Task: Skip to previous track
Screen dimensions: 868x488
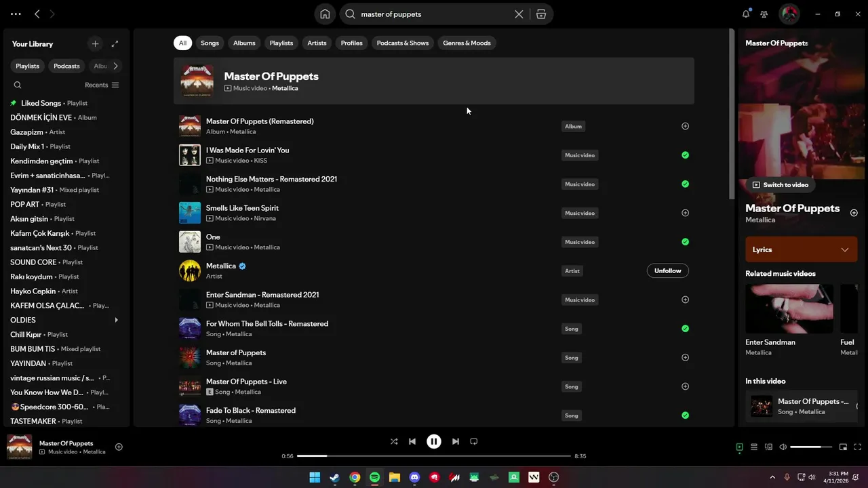Action: (x=412, y=441)
